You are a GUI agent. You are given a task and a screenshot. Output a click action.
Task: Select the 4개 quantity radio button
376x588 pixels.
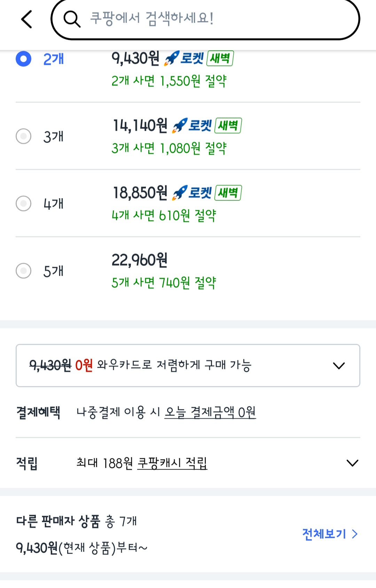coord(24,204)
